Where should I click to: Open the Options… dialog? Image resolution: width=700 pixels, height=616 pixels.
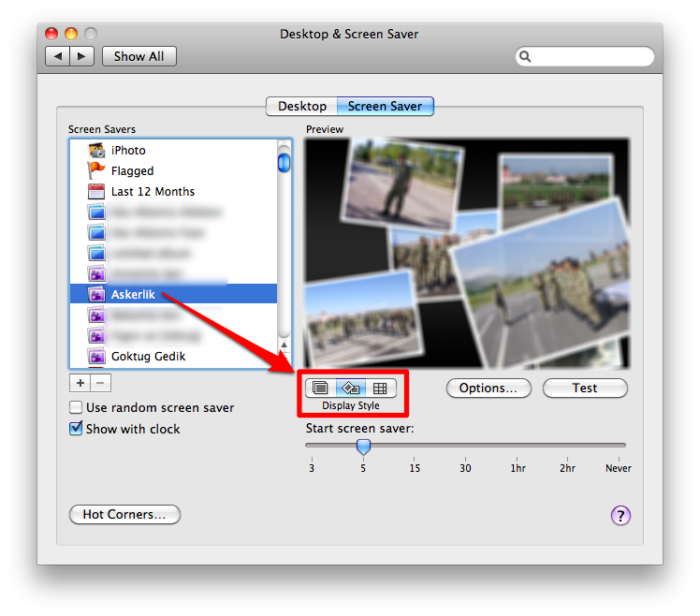(x=489, y=388)
